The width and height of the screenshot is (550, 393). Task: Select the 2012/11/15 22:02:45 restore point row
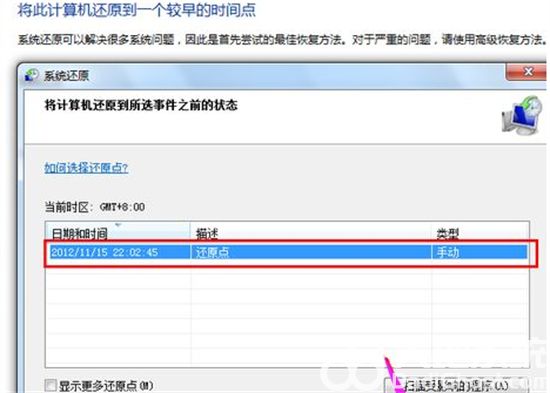288,252
